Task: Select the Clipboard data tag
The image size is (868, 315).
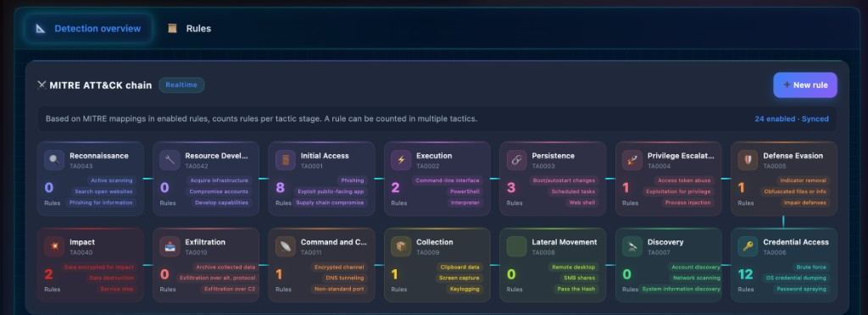Action: 459,267
